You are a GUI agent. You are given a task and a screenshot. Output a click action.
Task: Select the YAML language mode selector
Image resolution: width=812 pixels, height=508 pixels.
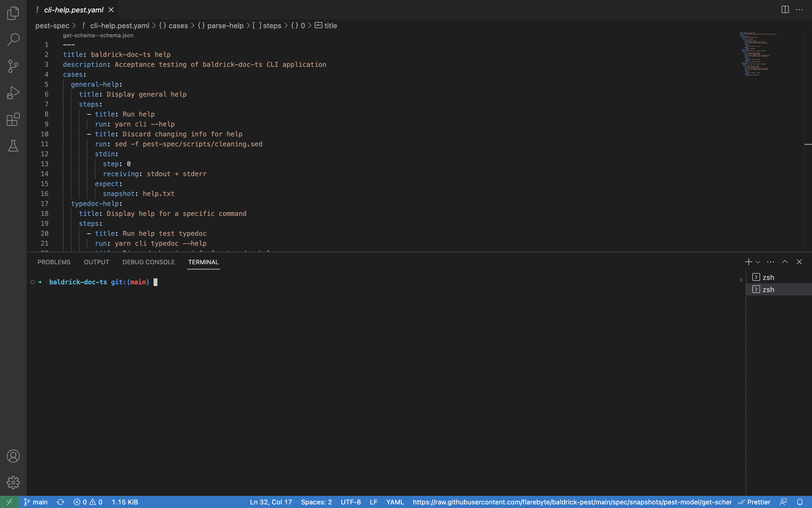pyautogui.click(x=395, y=502)
